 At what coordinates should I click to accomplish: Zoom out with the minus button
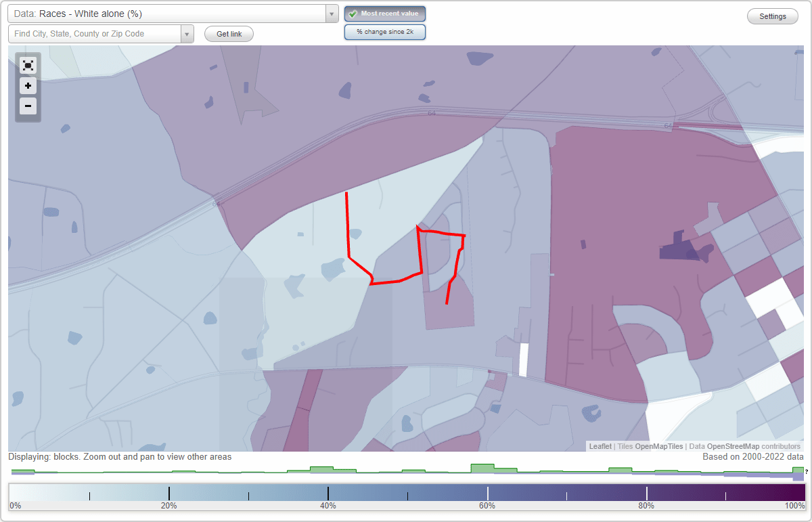(28, 106)
